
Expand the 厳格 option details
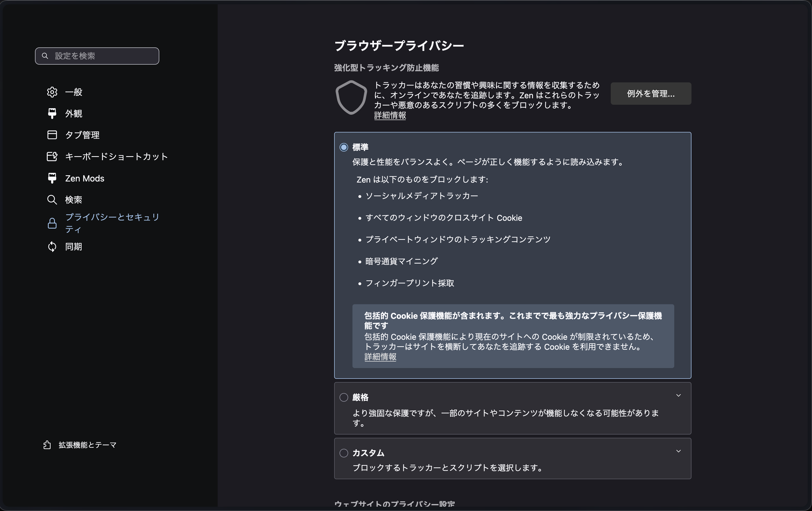point(679,395)
